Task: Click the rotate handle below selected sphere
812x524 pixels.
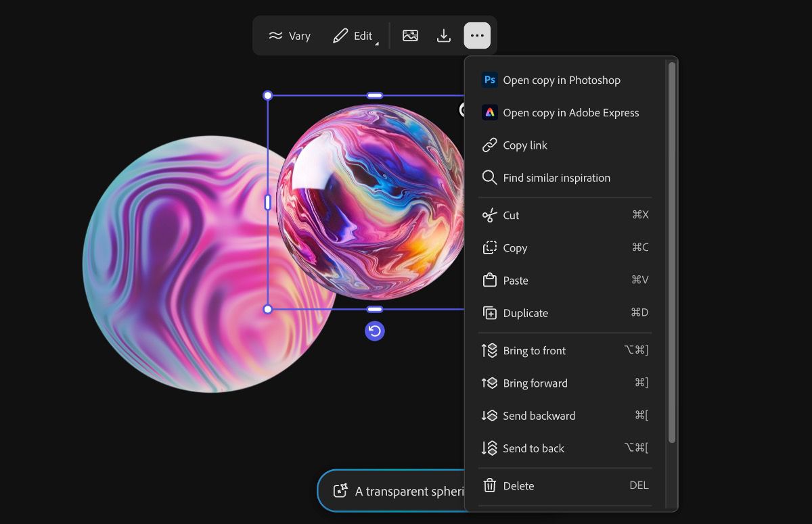Action: (375, 331)
